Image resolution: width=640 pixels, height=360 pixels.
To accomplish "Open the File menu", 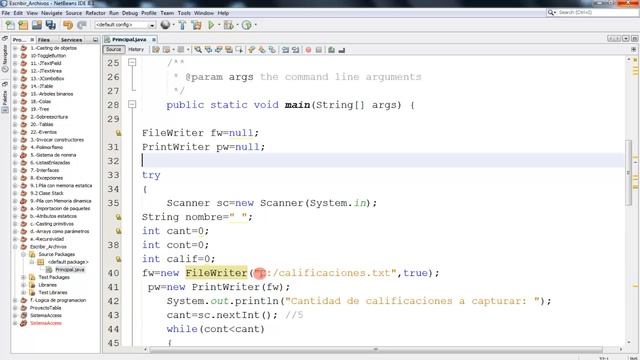I will pos(6,13).
